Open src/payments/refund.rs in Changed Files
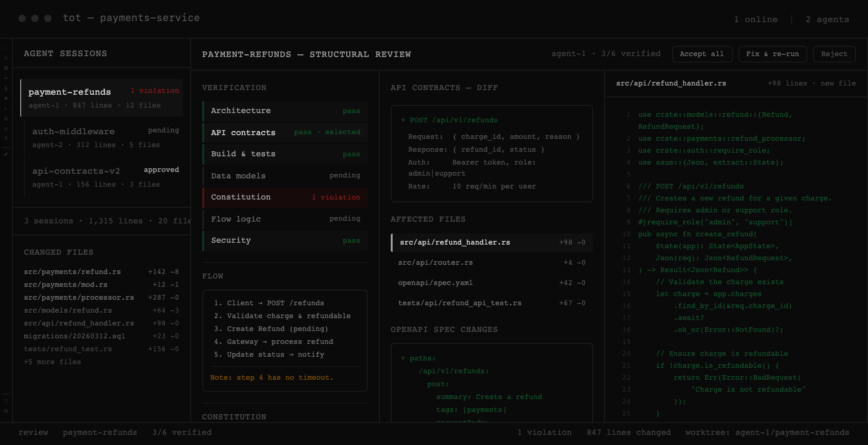Viewport: 868px width, 445px height. pos(101,272)
